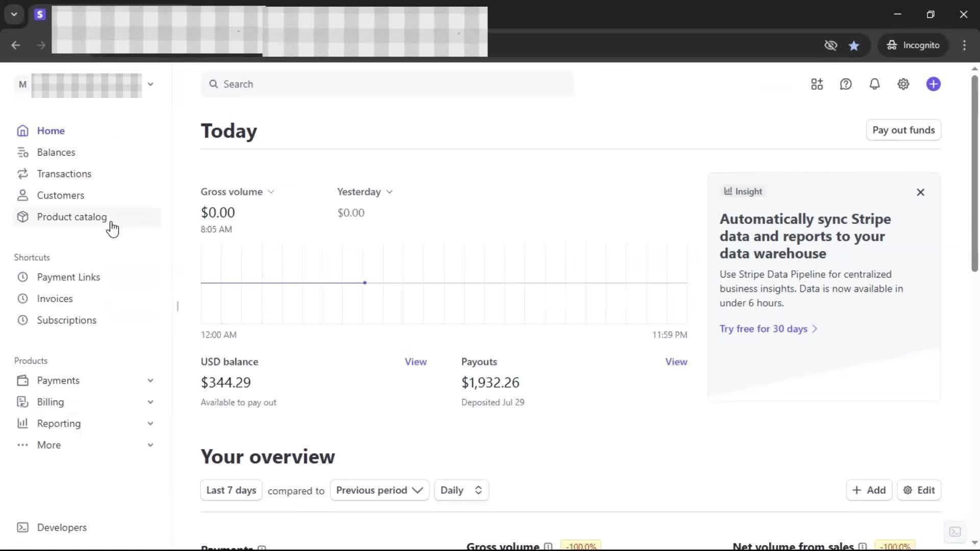Viewport: 980px width, 551px height.
Task: Click the tracking protection eye icon
Action: 830,45
